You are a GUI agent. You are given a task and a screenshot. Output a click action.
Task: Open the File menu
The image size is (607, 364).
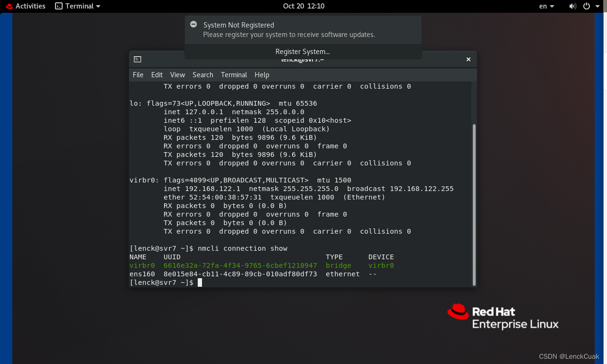(138, 75)
